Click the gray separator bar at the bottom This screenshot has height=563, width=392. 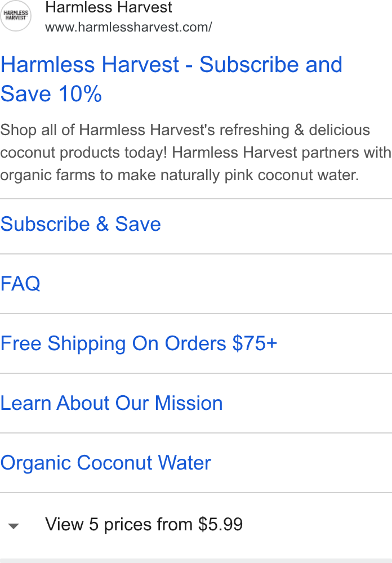(x=196, y=561)
